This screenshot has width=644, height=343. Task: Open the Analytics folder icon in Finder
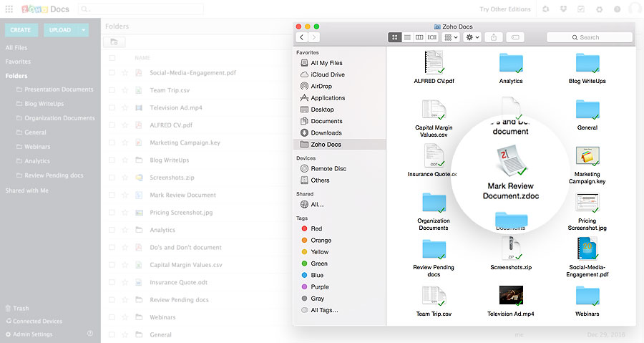(511, 63)
